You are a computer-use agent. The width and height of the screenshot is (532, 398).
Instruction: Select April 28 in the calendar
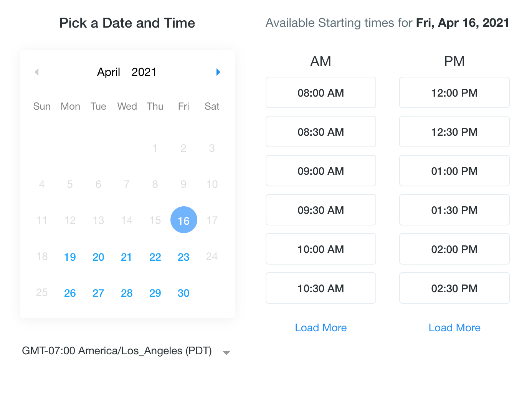127,293
